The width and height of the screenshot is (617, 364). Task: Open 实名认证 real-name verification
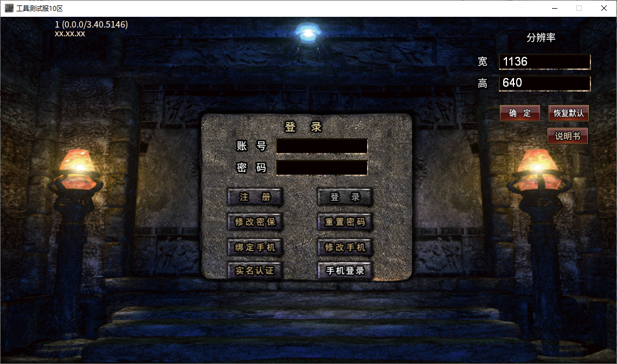pyautogui.click(x=255, y=270)
